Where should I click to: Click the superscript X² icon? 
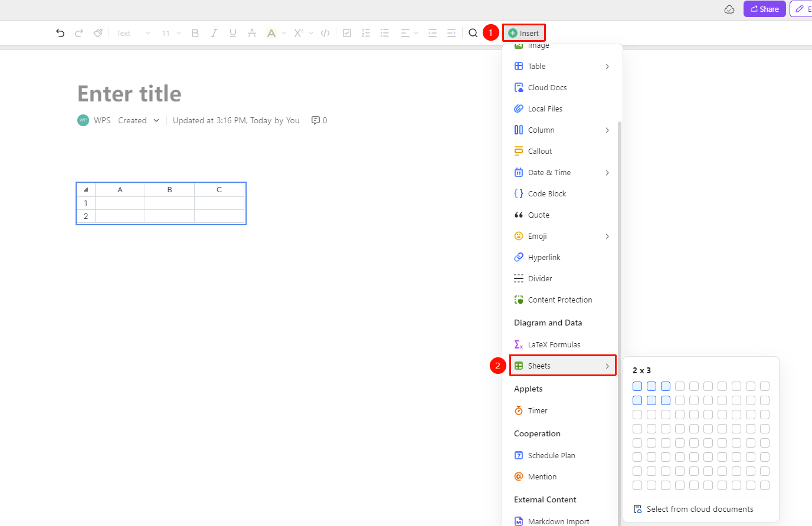click(298, 33)
